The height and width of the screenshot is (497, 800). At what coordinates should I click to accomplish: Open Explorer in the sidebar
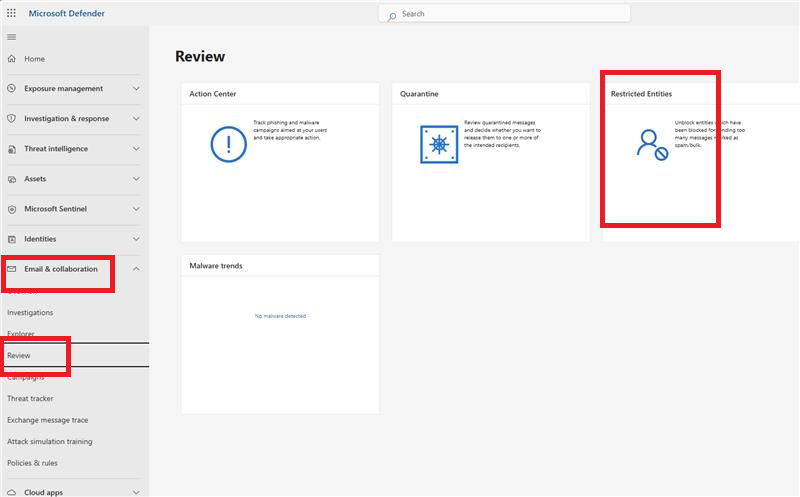pos(21,334)
